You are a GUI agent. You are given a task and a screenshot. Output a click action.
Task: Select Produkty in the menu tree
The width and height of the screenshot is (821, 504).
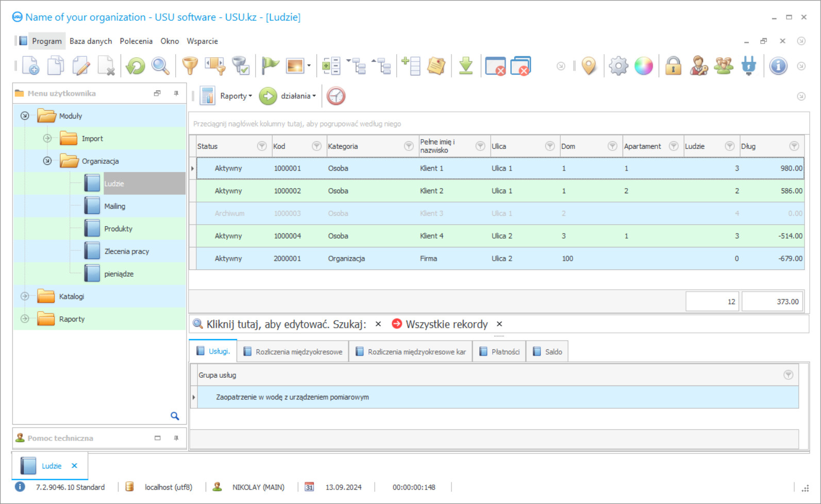(118, 229)
